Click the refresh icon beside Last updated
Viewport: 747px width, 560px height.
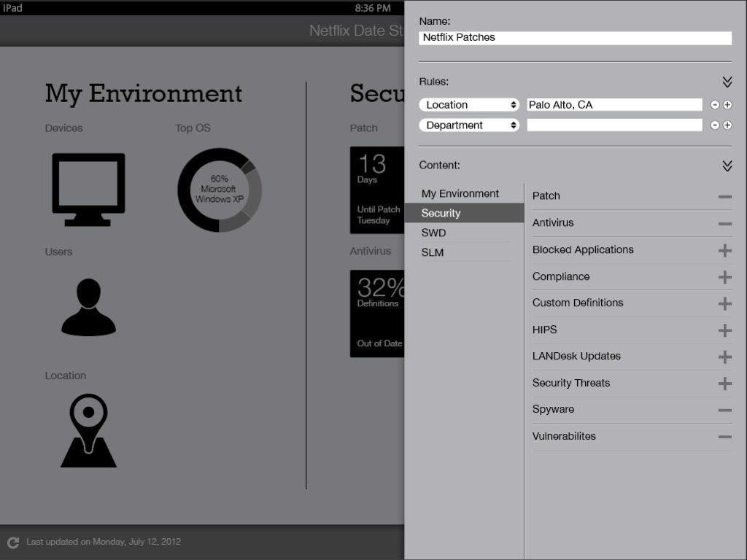pos(13,542)
